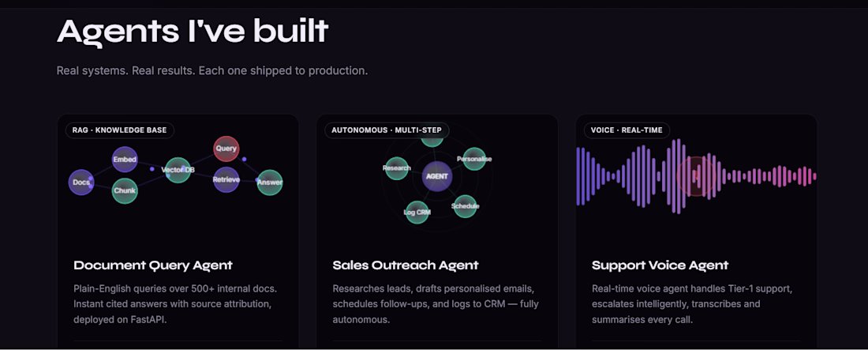Viewport: 868px width, 350px height.
Task: Click the Log CRM node
Action: point(417,213)
